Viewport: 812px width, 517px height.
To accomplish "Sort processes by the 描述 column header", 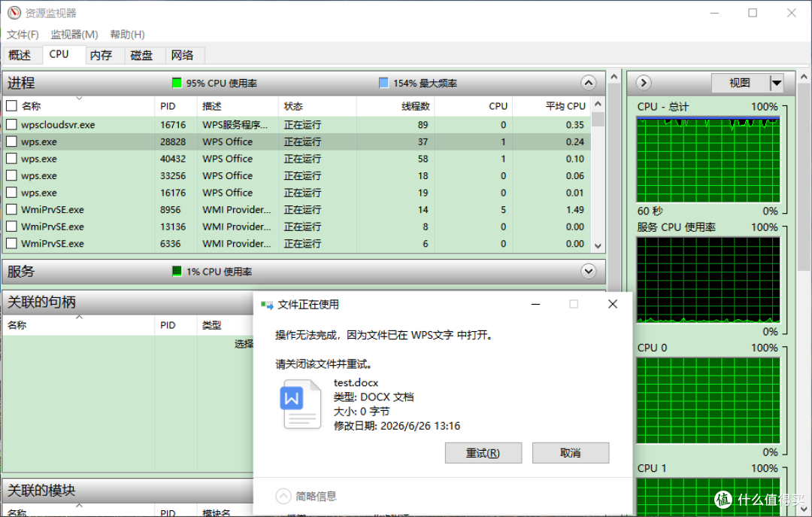I will pyautogui.click(x=238, y=106).
